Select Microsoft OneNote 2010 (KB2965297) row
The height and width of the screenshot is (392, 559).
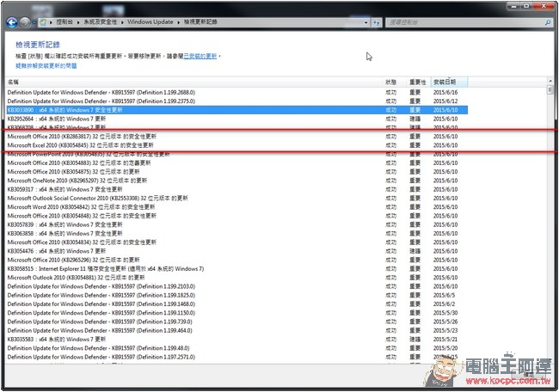[237, 181]
